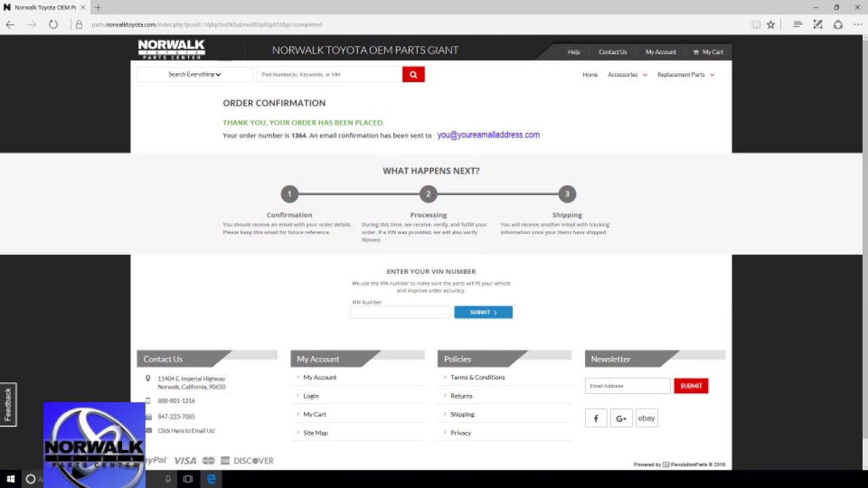868x488 pixels.
Task: Click the Cortana search circle
Action: pyautogui.click(x=31, y=479)
